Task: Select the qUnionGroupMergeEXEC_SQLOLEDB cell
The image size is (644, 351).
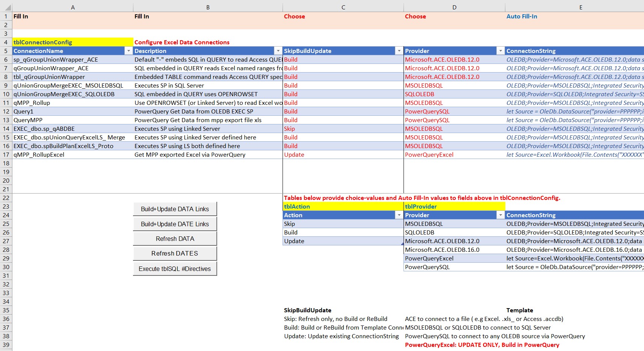Action: 73,94
